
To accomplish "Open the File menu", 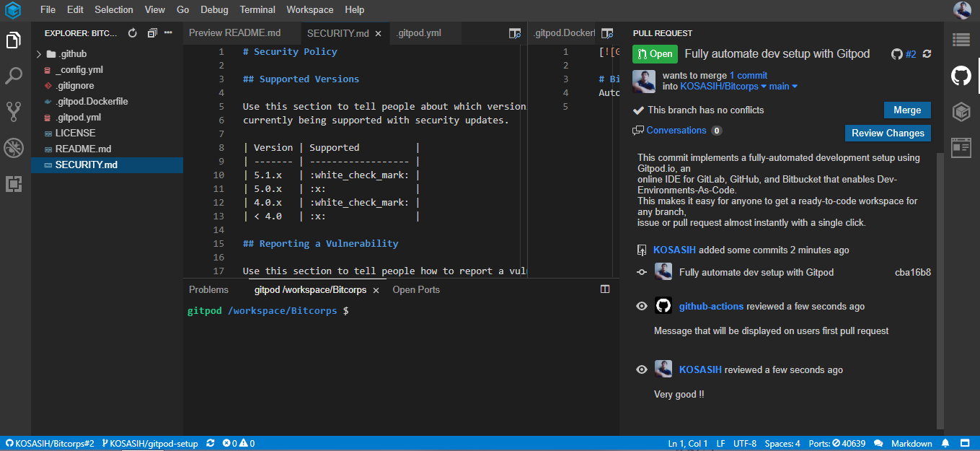I will [48, 10].
